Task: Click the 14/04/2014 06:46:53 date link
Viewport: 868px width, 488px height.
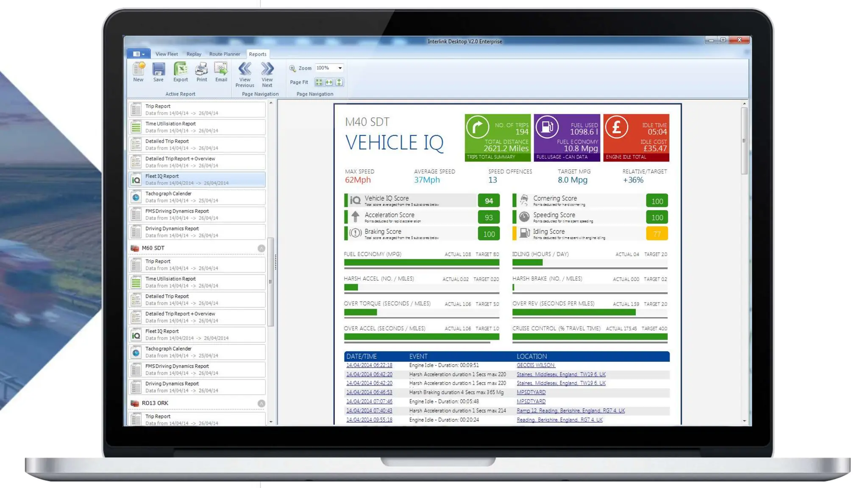Action: point(369,392)
